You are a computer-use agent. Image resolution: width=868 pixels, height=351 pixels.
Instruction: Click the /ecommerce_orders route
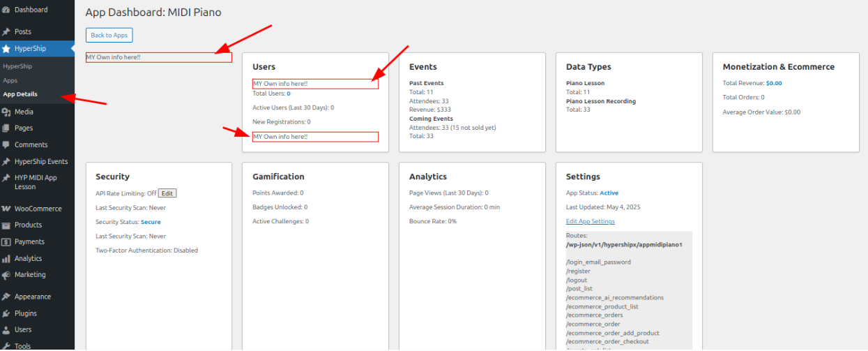(x=594, y=315)
